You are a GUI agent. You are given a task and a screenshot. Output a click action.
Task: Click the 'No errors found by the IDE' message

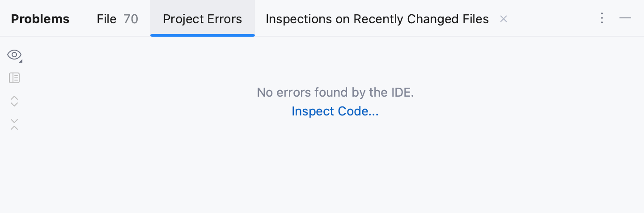click(335, 93)
